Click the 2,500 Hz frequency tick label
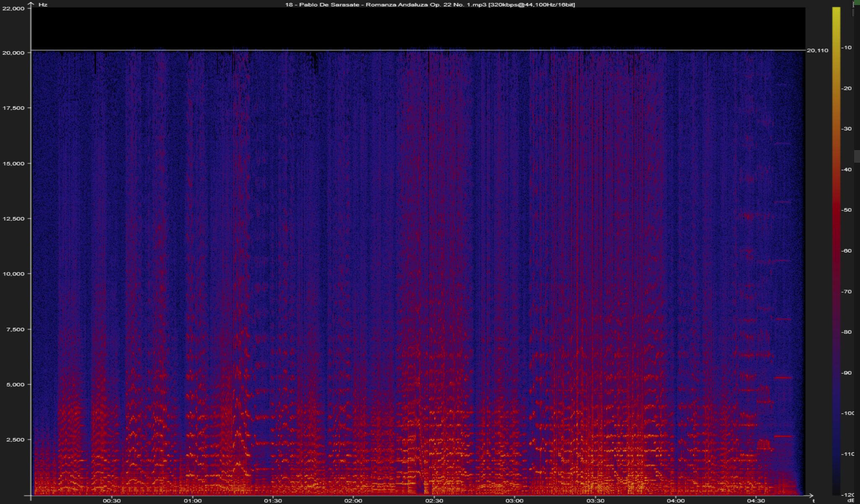 15,440
